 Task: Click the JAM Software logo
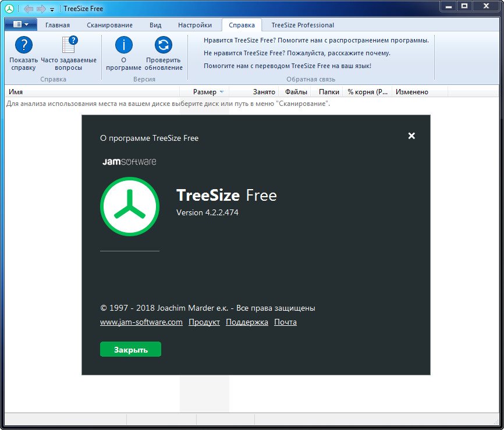coord(129,161)
